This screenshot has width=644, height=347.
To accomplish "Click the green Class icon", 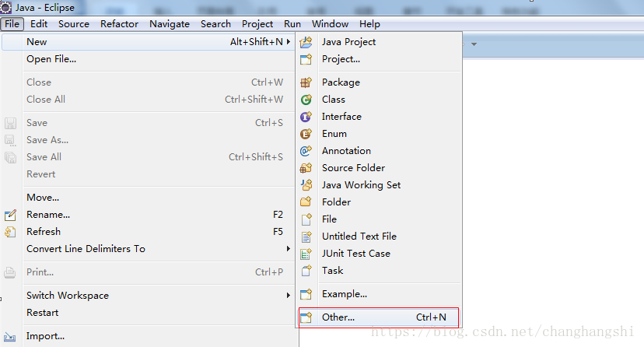I will click(x=306, y=100).
